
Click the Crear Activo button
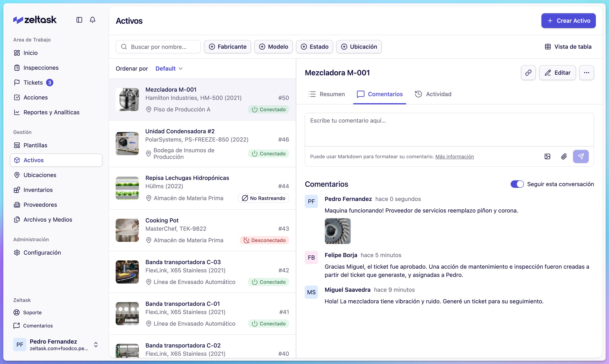pyautogui.click(x=569, y=21)
